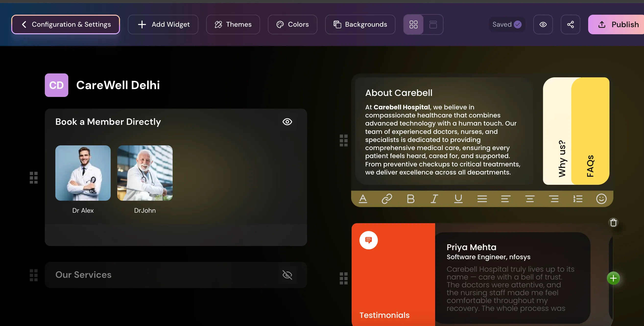
Task: Apply bold formatting in text toolbar
Action: (410, 199)
